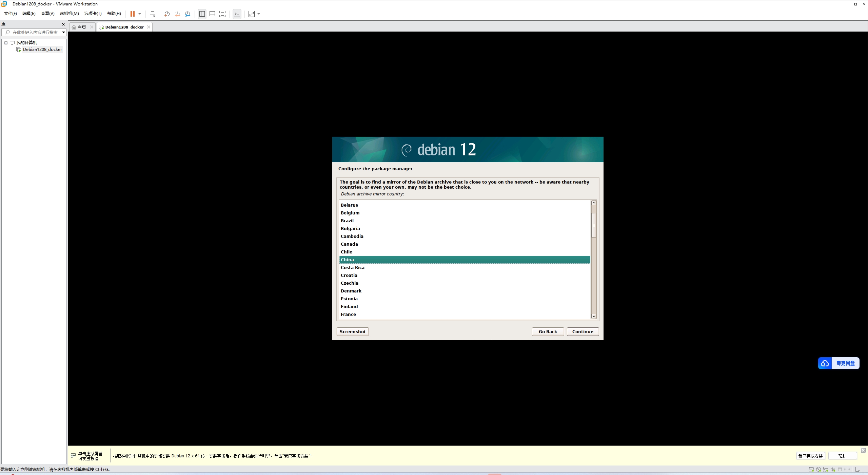Toggle the thumbnail bar view button
This screenshot has width=868, height=475.
[212, 14]
